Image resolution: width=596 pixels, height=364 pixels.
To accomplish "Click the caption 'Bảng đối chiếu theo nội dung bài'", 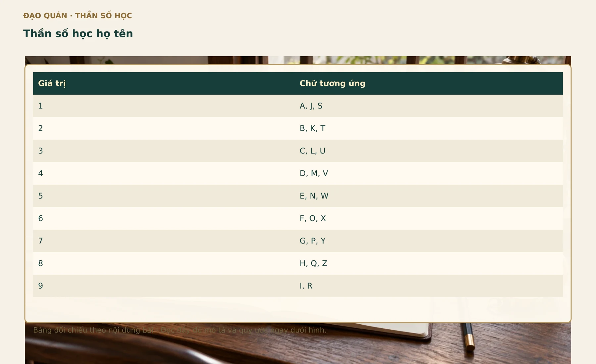I will pos(93,330).
